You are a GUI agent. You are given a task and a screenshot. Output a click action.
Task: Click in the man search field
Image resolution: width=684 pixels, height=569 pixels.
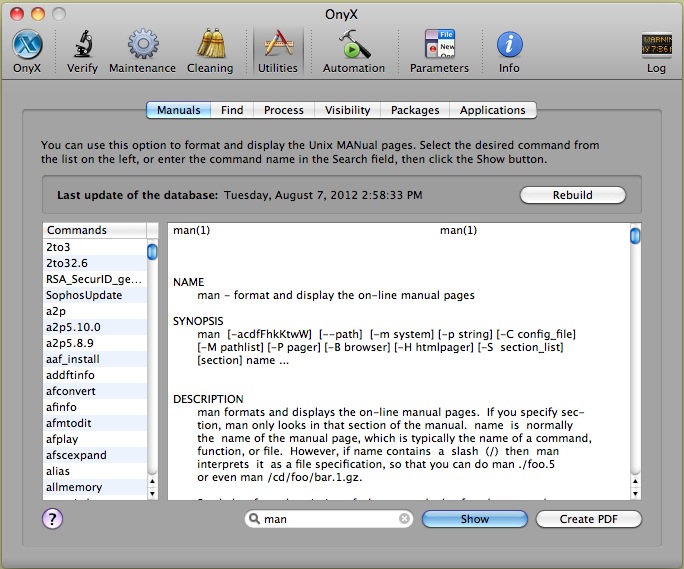click(x=328, y=519)
